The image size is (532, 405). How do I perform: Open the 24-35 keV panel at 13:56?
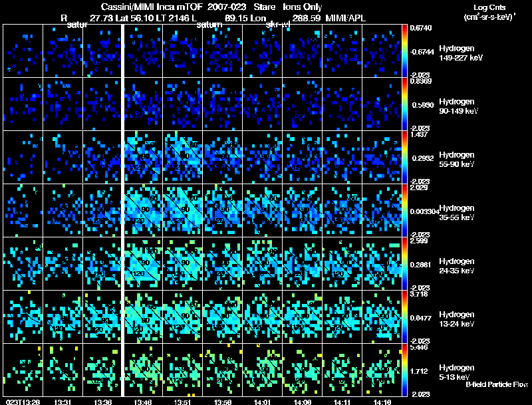pyautogui.click(x=223, y=263)
